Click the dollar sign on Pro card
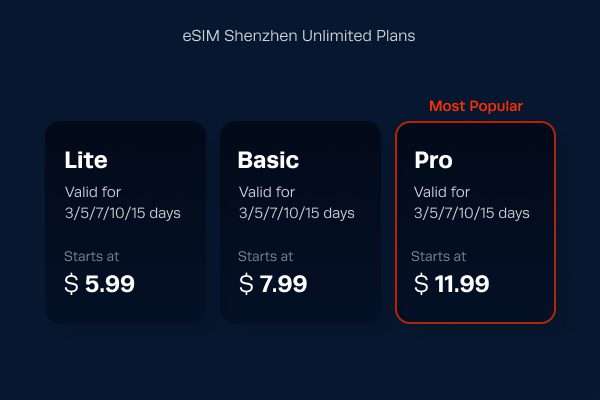This screenshot has width=600, height=400. pos(421,284)
